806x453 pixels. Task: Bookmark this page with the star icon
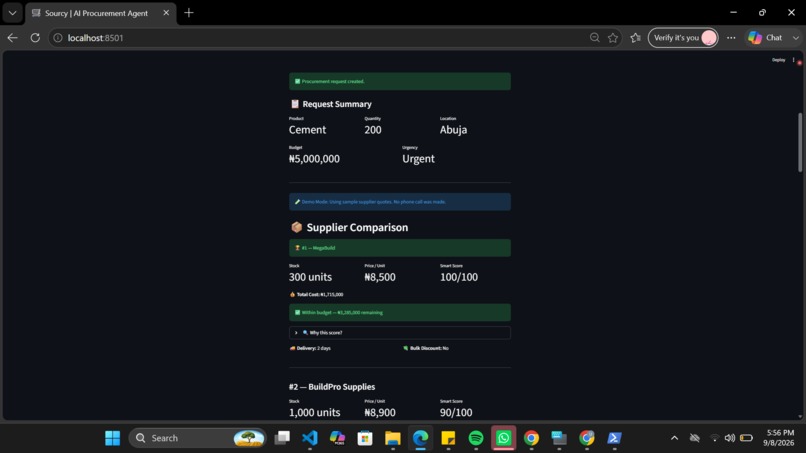point(613,38)
